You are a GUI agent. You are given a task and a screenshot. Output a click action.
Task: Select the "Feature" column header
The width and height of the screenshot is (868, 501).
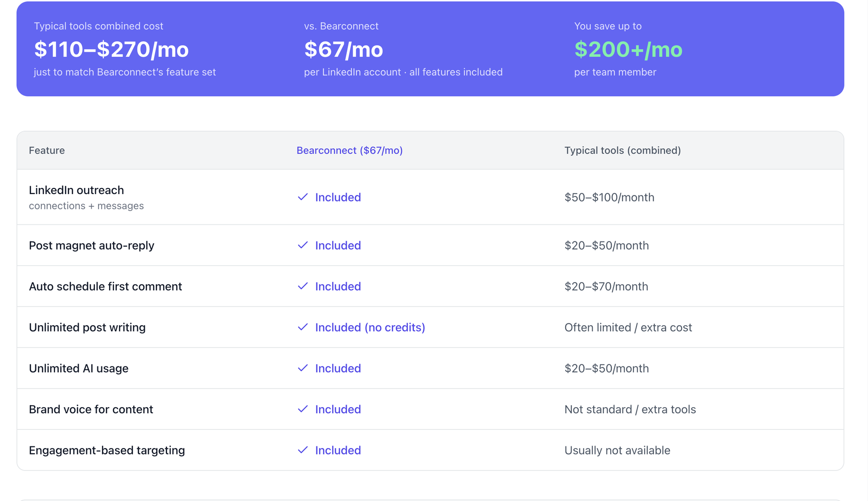[47, 150]
